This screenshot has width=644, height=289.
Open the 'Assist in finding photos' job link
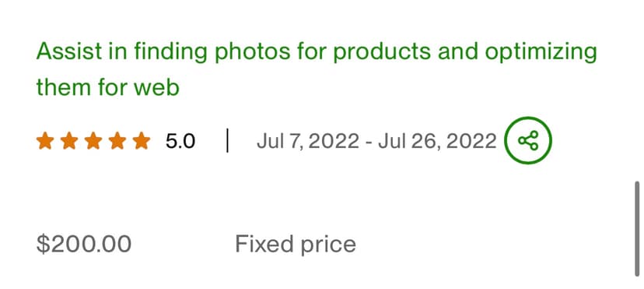pos(317,70)
